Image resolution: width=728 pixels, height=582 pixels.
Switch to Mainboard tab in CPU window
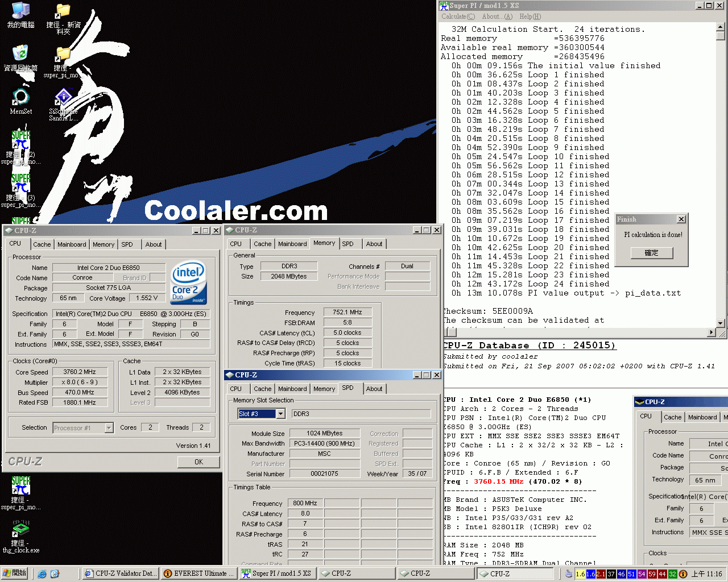click(72, 244)
